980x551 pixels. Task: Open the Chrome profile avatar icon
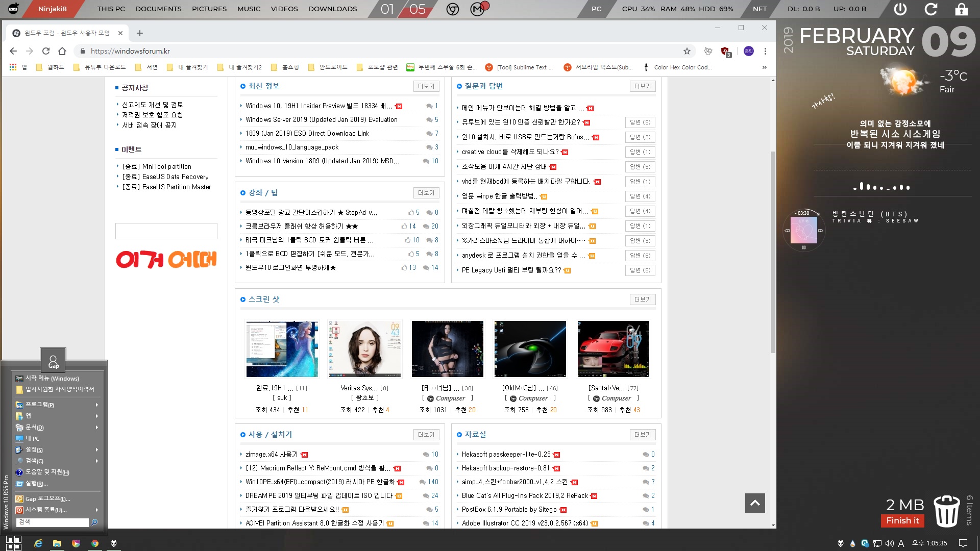[749, 51]
